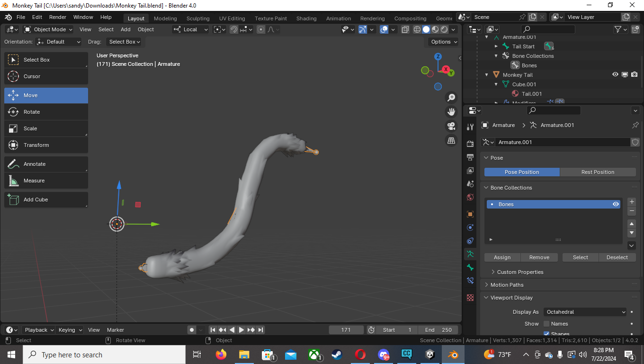Click the Cursor tool icon
This screenshot has height=364, width=644.
tap(13, 76)
